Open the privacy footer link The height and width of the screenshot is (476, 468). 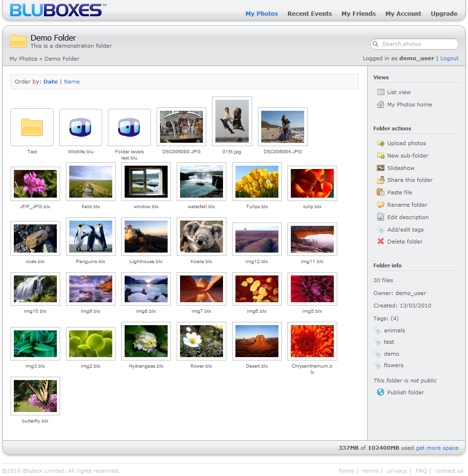(x=397, y=471)
